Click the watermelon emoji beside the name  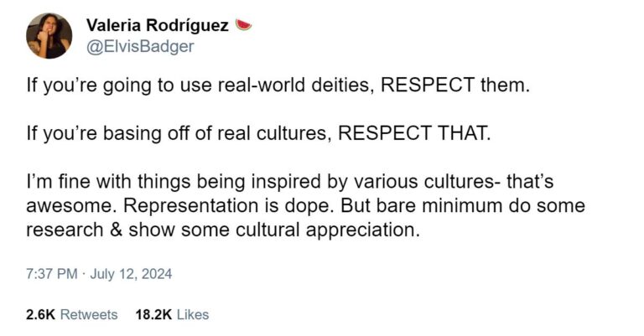(243, 25)
